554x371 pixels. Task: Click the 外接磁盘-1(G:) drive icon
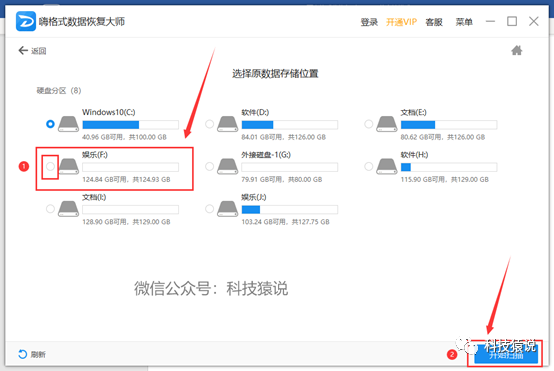tap(228, 166)
